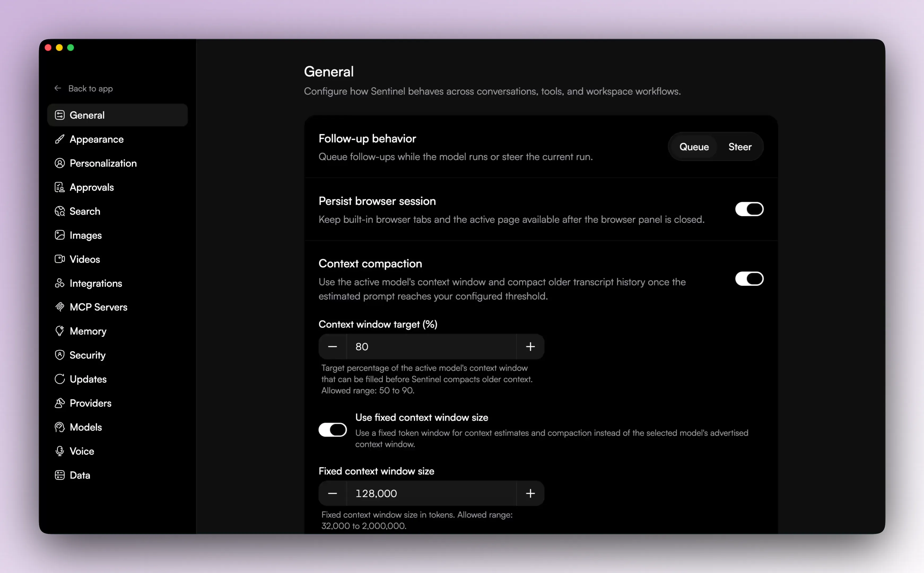Screen dimensions: 924x573
Task: Open Personalization via its profile icon
Action: 60,163
